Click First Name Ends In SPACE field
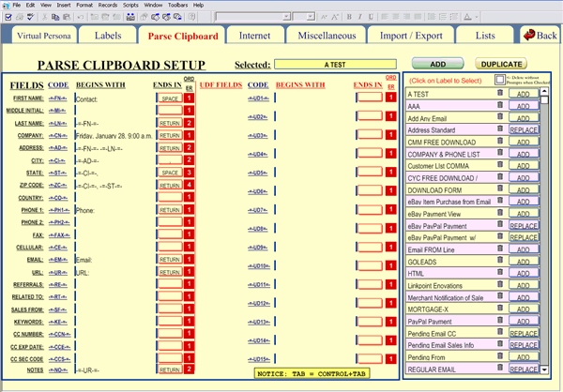The image size is (563, 392). (x=170, y=98)
